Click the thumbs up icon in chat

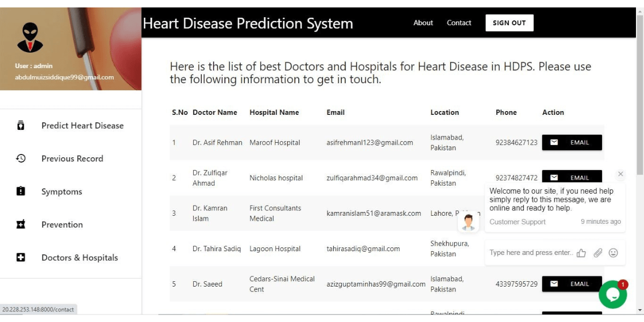pos(581,252)
